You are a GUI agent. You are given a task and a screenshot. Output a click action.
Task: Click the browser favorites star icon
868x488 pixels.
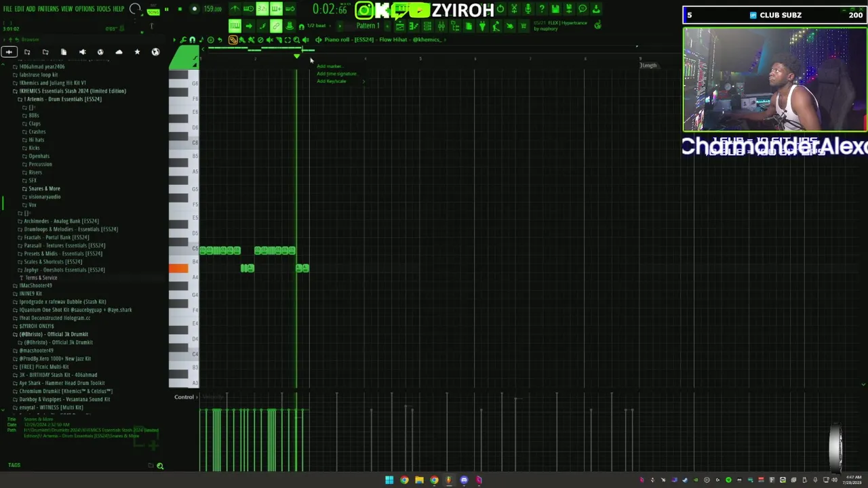tap(137, 52)
